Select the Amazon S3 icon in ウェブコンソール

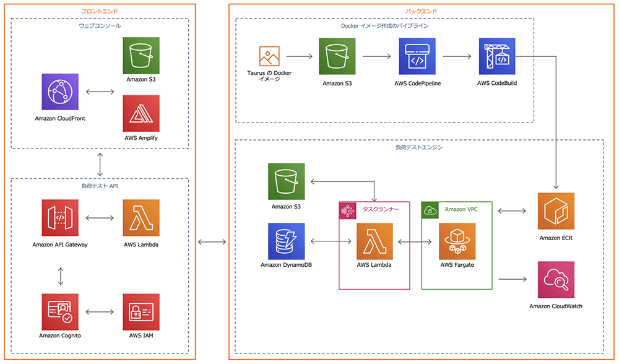pos(141,56)
